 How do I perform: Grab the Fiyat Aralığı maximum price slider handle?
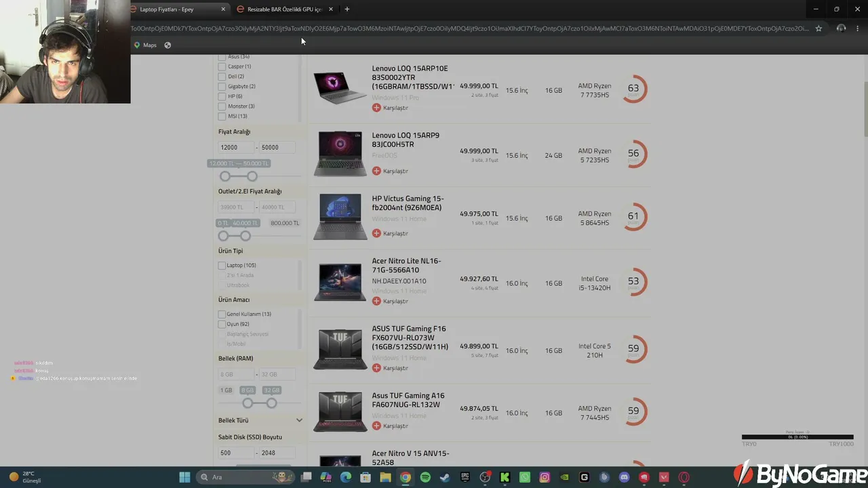[252, 176]
